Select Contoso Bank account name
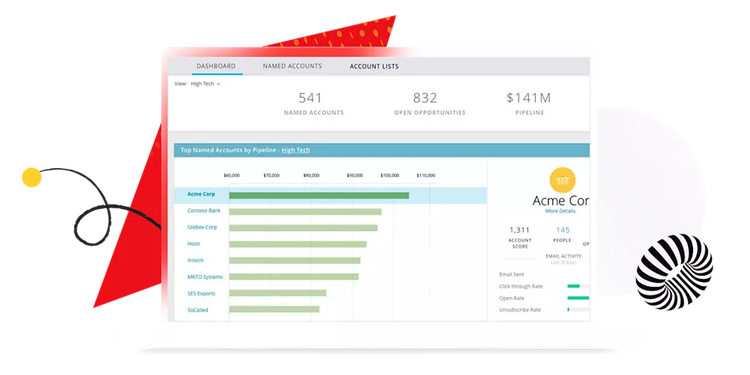The width and height of the screenshot is (750, 375). point(204,210)
